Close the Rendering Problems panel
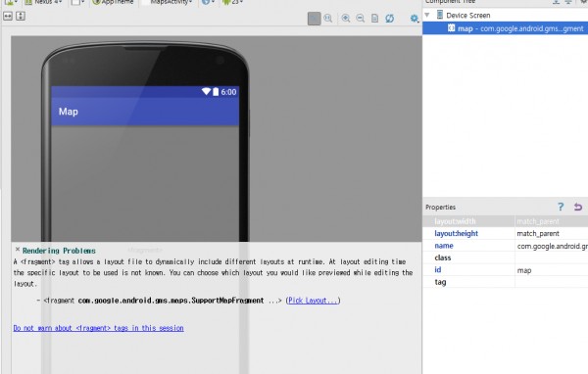The width and height of the screenshot is (588, 374). pos(18,250)
